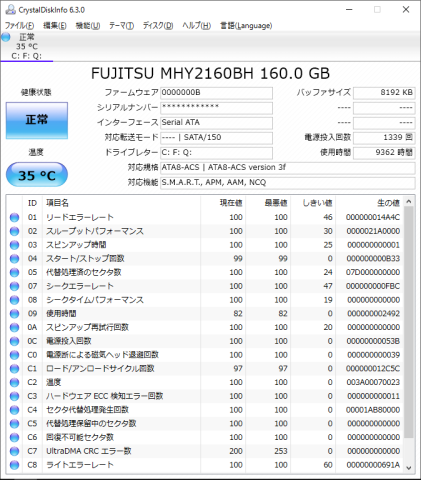This screenshot has width=421, height=480.
Task: Click the ATA8-ACS standard field
Action: [288, 168]
